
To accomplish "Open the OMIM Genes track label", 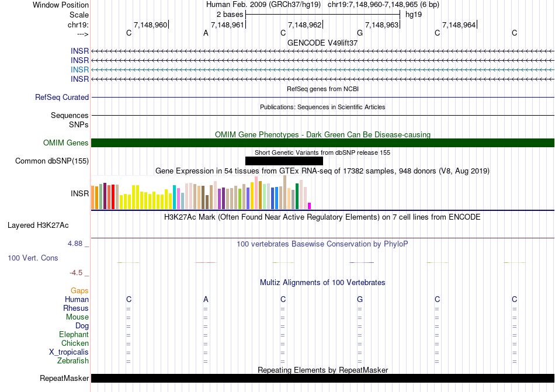I will tap(66, 143).
